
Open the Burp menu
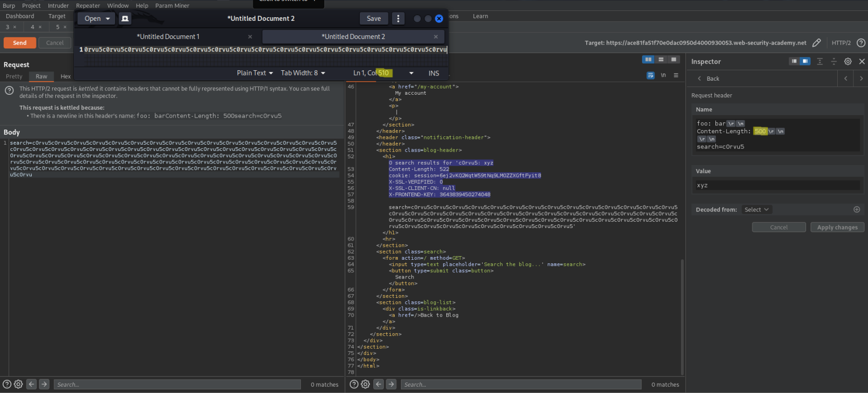(9, 6)
